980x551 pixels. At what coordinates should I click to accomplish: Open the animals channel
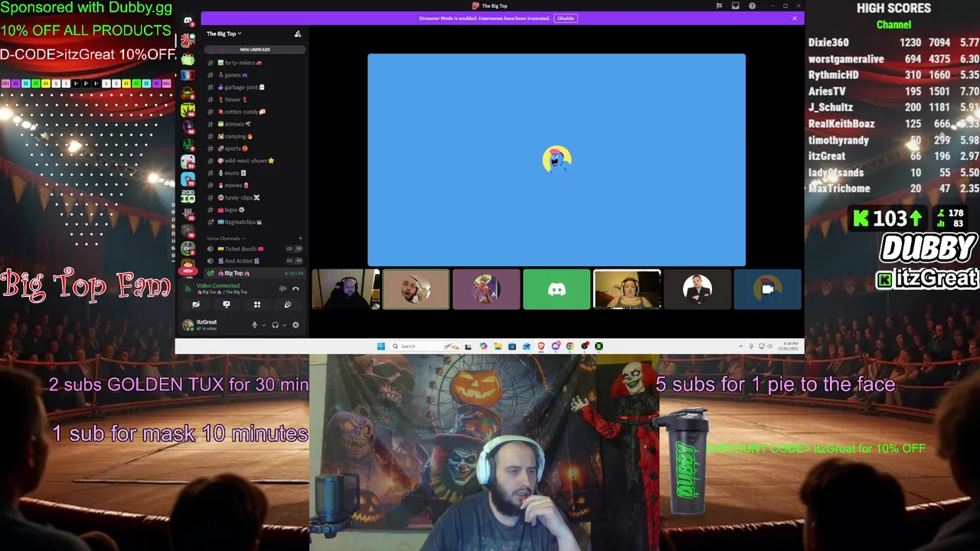(255, 124)
